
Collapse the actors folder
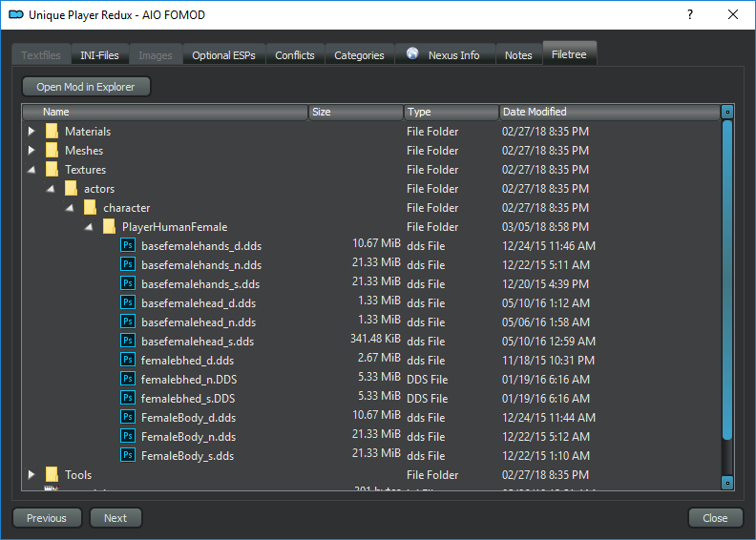coord(51,189)
